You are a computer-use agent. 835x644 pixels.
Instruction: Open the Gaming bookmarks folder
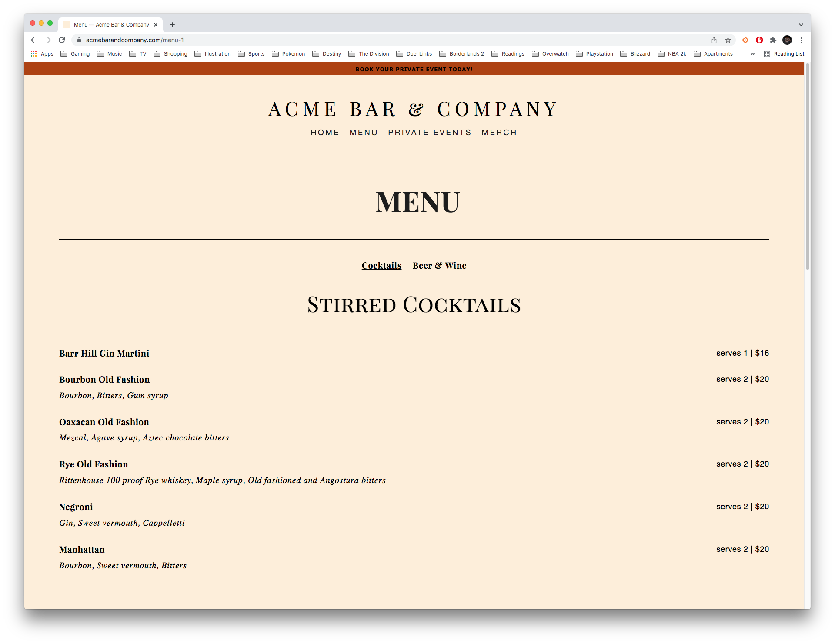(75, 54)
